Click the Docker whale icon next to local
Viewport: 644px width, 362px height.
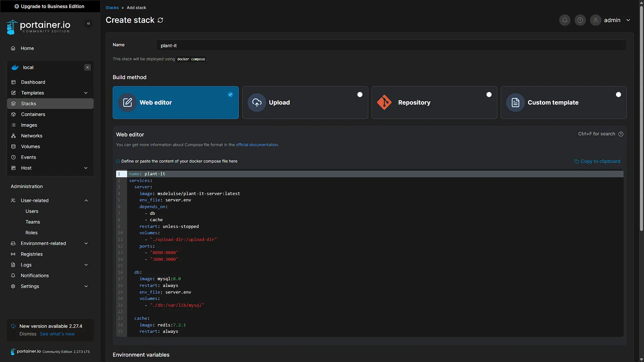15,67
